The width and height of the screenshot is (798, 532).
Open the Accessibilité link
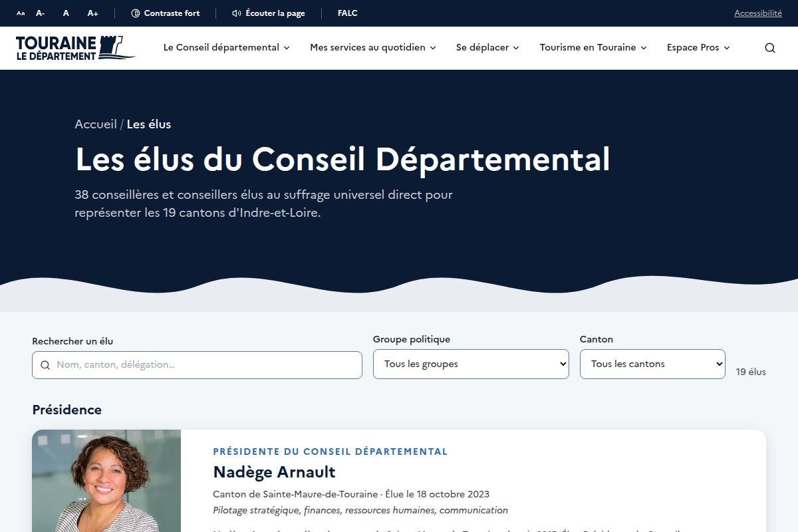(x=758, y=13)
